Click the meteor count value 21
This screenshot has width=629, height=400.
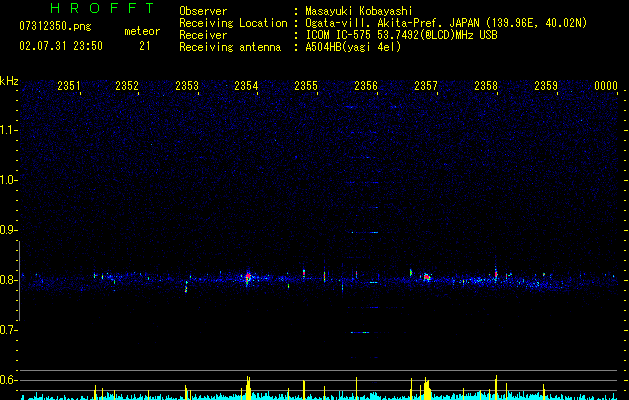tap(145, 46)
